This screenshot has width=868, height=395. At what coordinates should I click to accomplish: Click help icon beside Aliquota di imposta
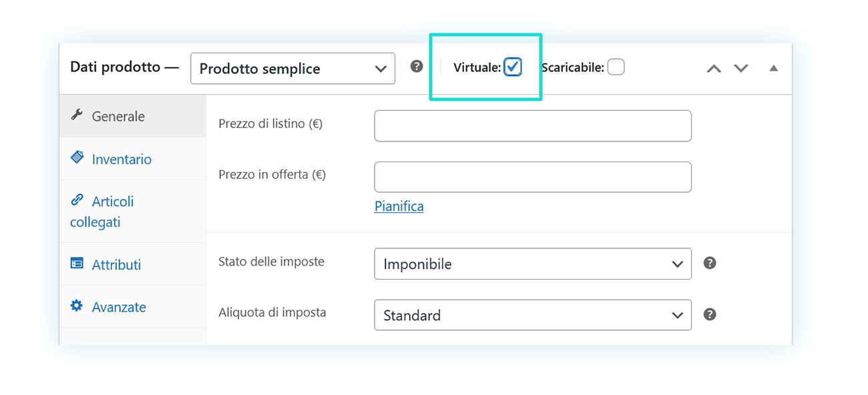(x=710, y=314)
